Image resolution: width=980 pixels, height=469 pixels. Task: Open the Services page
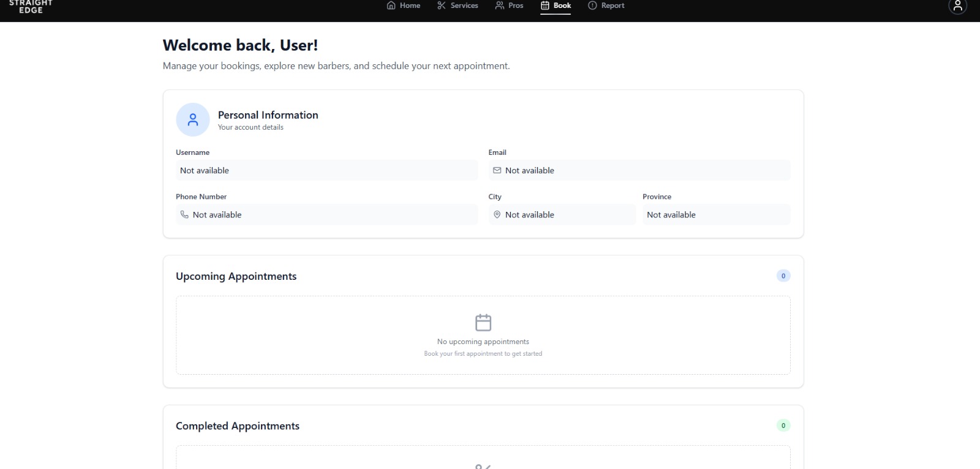pos(458,6)
